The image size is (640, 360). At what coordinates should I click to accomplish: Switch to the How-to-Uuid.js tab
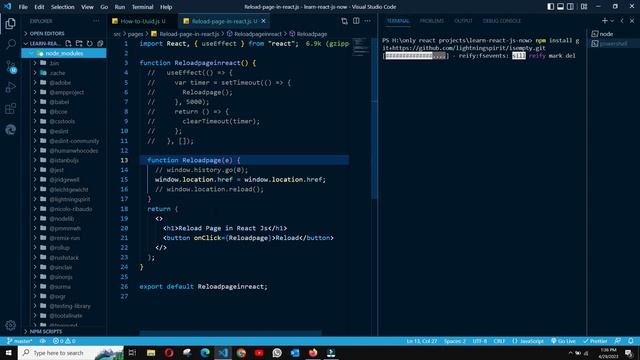(143, 21)
